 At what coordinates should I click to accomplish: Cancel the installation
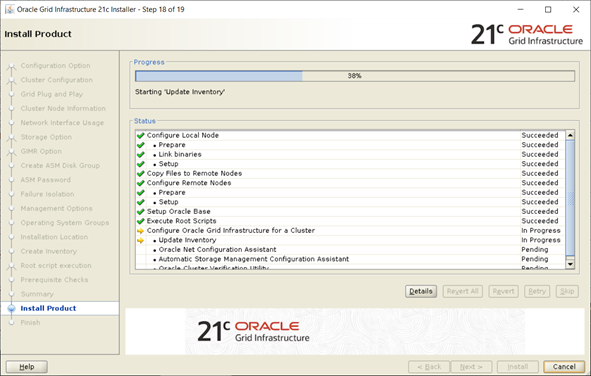tap(564, 367)
